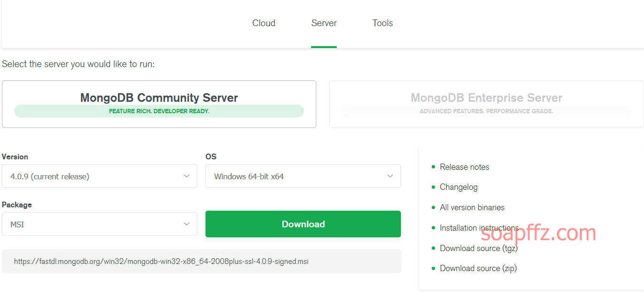Click the 'Select the server you would like to run:' text

(78, 64)
